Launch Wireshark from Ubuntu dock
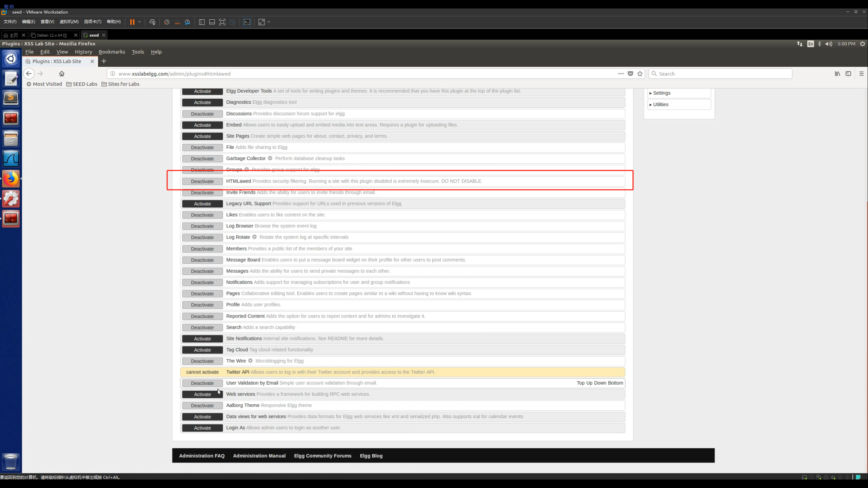This screenshot has height=488, width=868. [x=11, y=159]
